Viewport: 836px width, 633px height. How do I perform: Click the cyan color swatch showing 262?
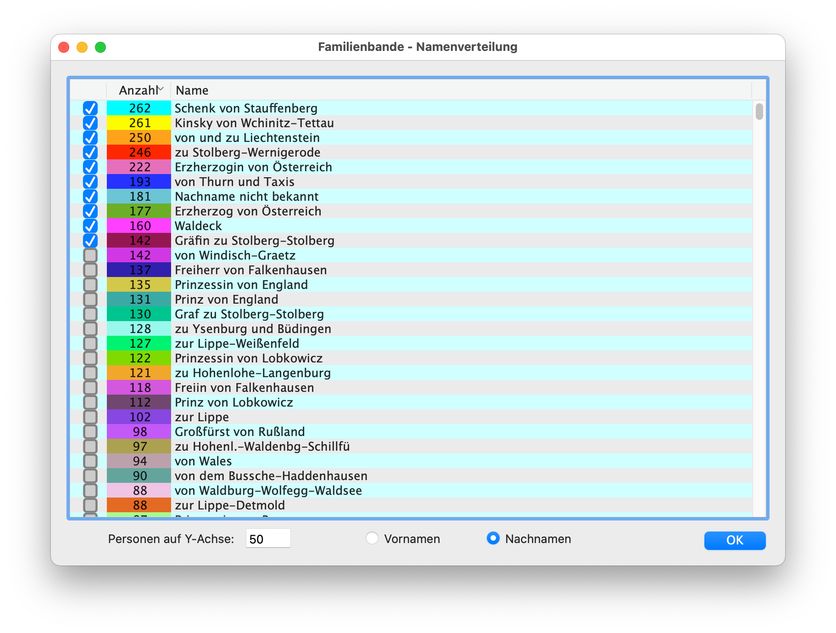(x=139, y=108)
